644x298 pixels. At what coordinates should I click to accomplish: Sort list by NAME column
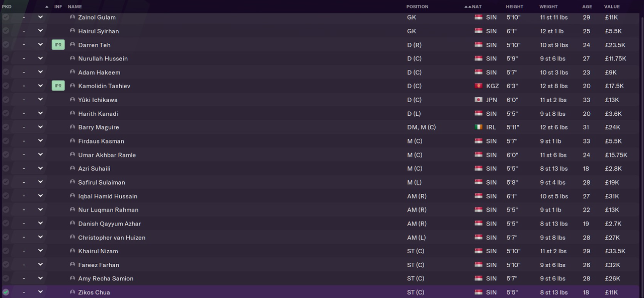tap(74, 7)
